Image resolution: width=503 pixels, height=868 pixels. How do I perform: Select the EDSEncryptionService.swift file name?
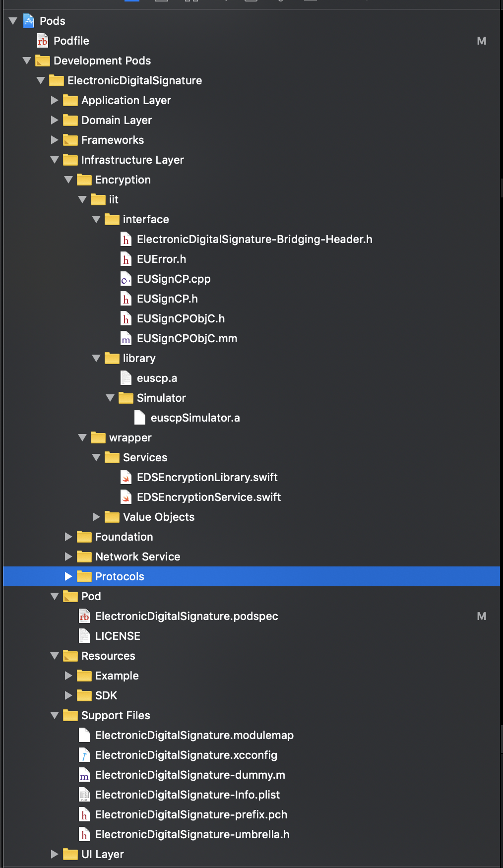click(x=209, y=497)
